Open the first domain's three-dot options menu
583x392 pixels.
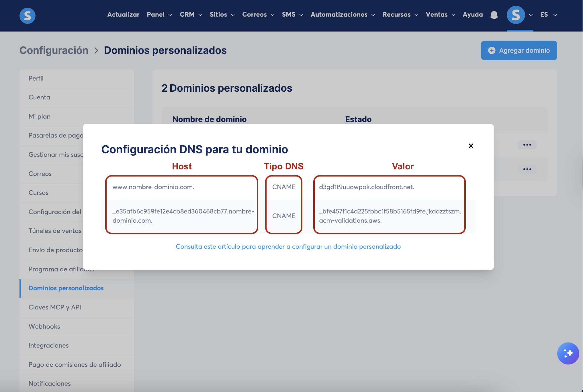(527, 145)
